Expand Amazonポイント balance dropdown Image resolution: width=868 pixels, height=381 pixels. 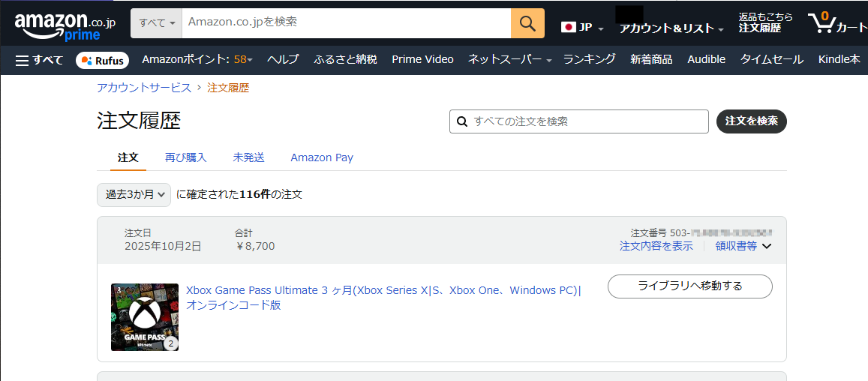coord(197,59)
